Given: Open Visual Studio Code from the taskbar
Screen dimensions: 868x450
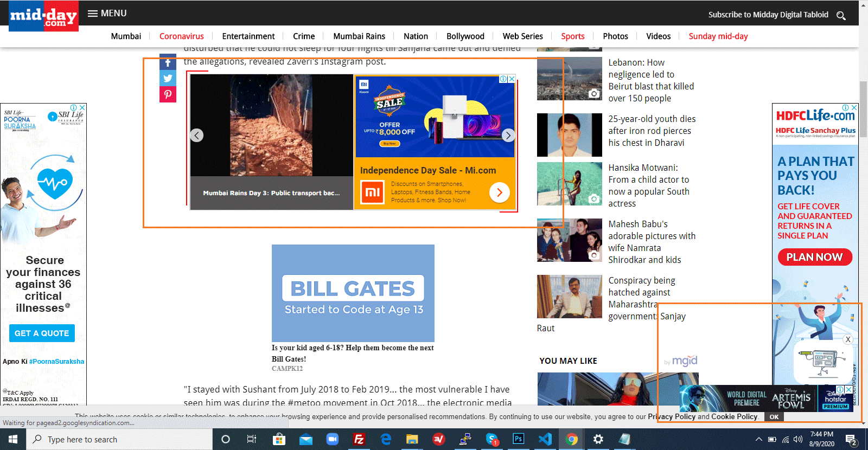Looking at the screenshot, I should pos(545,439).
